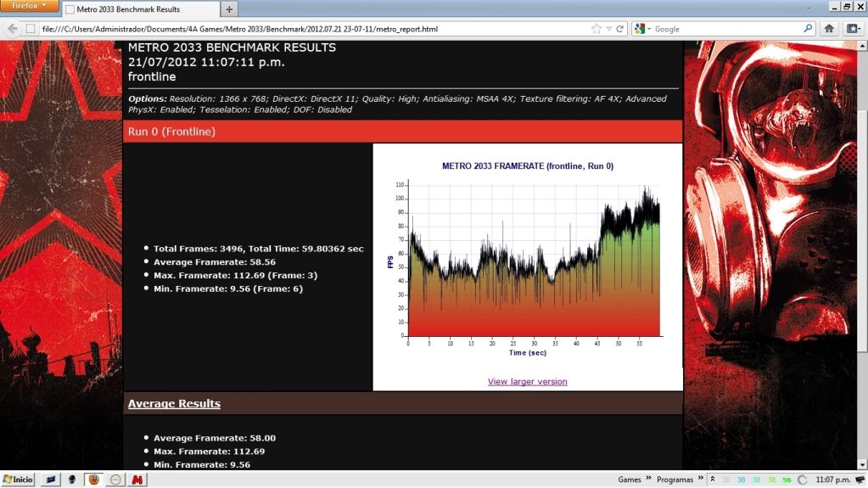Click the Metro 2033 framerate chart
The height and width of the screenshot is (488, 868).
[x=528, y=261]
